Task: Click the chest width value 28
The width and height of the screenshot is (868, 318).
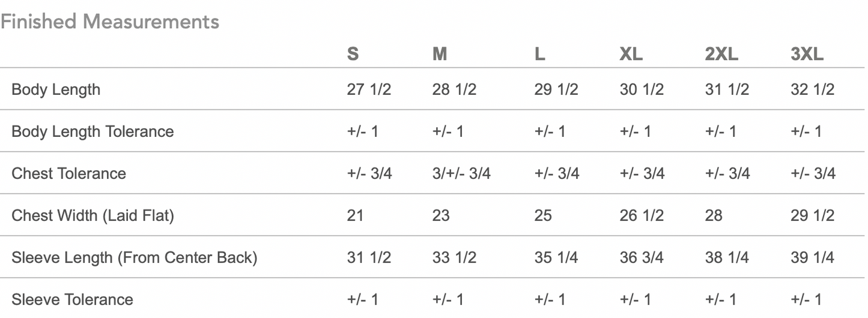Action: pos(714,216)
